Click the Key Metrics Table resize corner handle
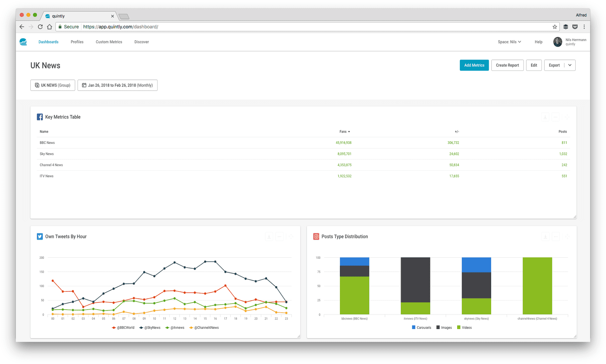The image size is (606, 364). tap(575, 217)
